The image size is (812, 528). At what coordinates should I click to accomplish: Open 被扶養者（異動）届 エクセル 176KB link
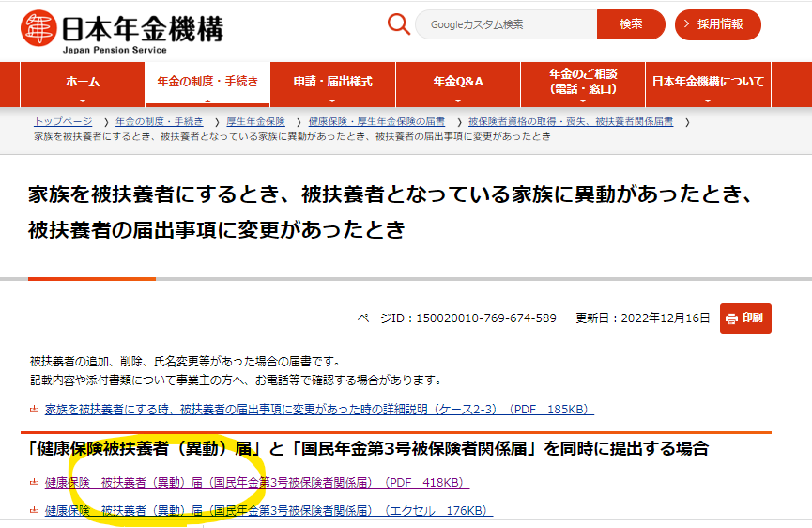[x=268, y=511]
